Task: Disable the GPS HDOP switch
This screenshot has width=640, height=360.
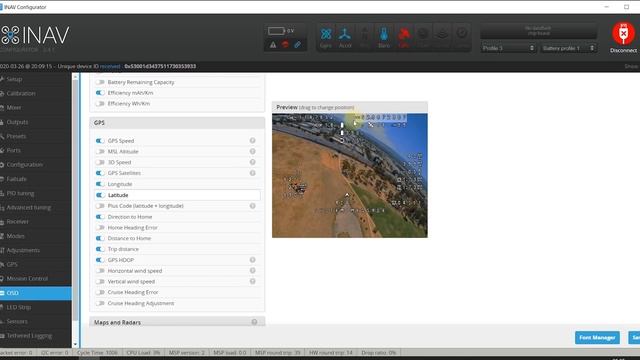Action: 100,260
